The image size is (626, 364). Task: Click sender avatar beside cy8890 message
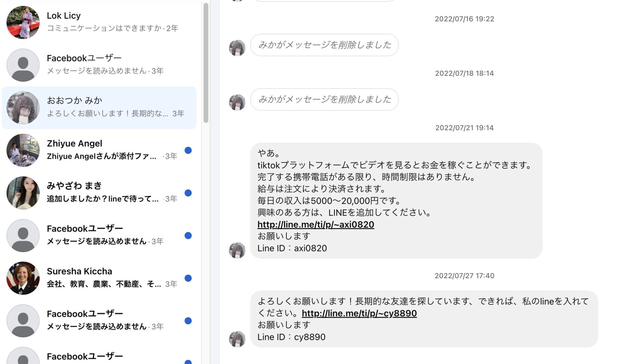[237, 339]
